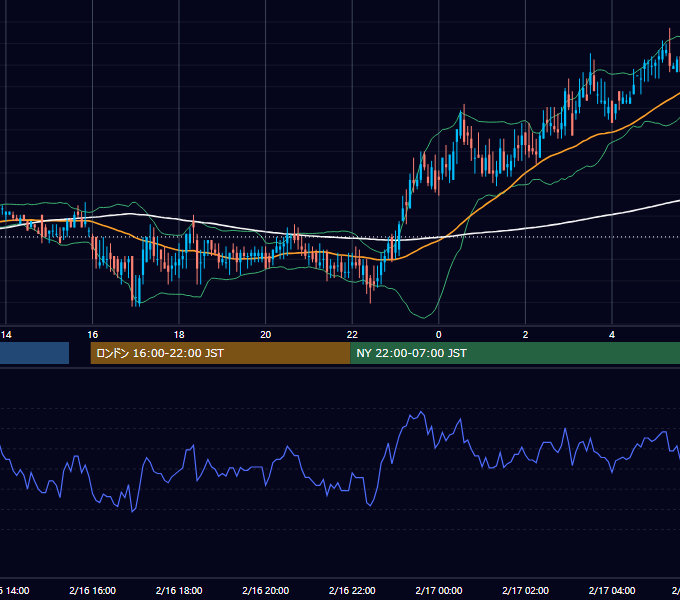The width and height of the screenshot is (680, 600).
Task: Select the NY 22:00-07:00 JST session bar
Action: pos(515,353)
